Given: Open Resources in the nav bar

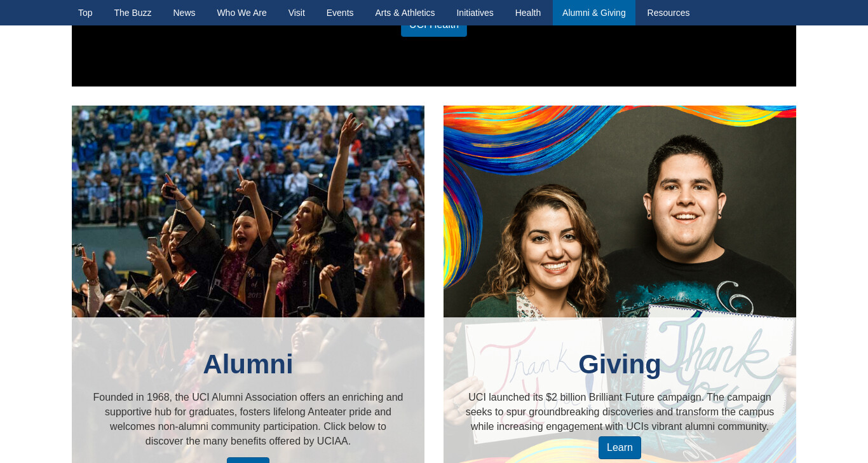Looking at the screenshot, I should (668, 13).
